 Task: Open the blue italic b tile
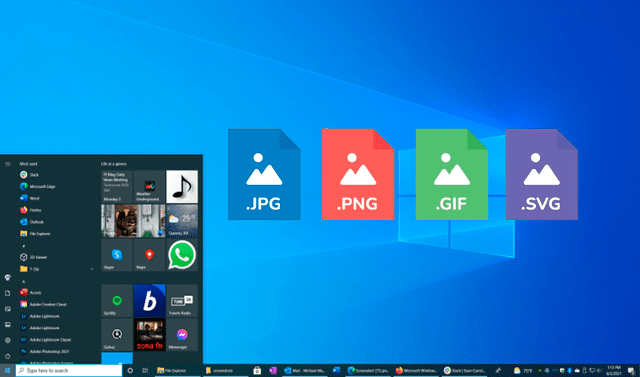[149, 301]
